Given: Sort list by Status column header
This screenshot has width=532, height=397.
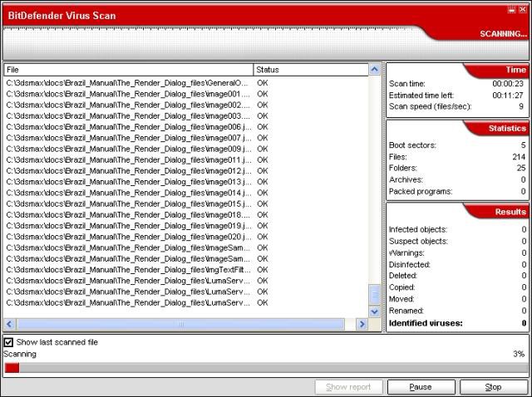Looking at the screenshot, I should pos(309,70).
